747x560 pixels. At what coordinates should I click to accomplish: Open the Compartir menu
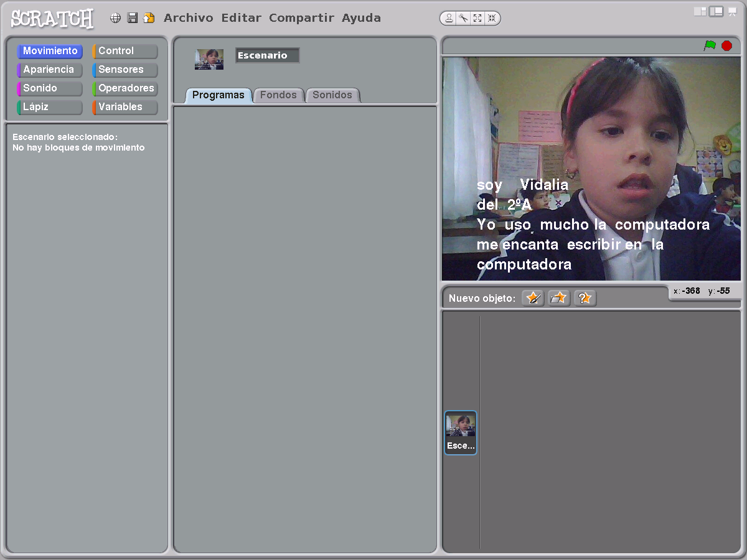[x=301, y=18]
